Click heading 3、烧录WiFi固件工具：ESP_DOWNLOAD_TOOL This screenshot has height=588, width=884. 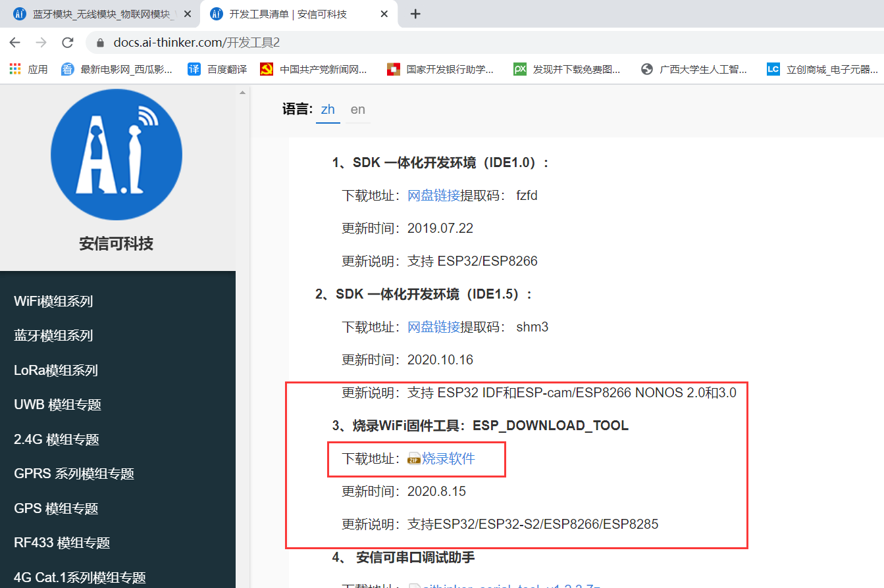(x=481, y=426)
